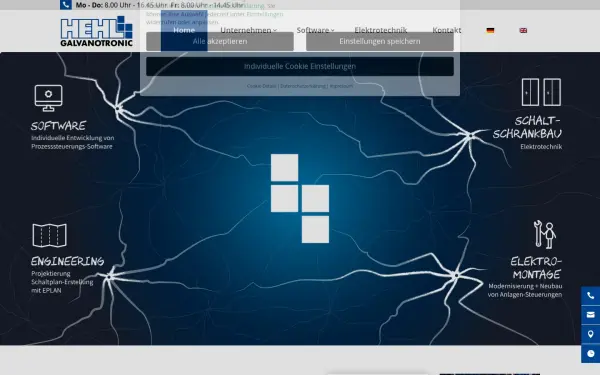The height and width of the screenshot is (375, 600).
Task: Expand the Unternehmen dropdown menu
Action: 248,30
